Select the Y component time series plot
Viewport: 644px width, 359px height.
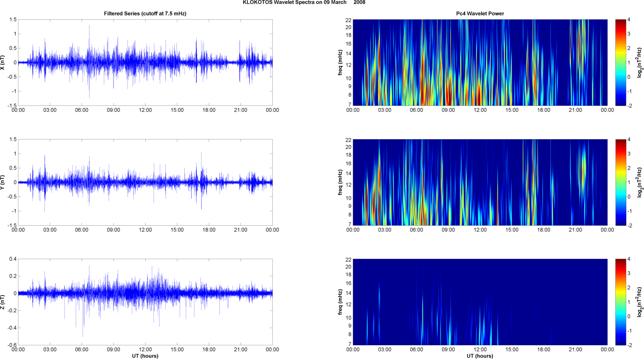coord(145,182)
